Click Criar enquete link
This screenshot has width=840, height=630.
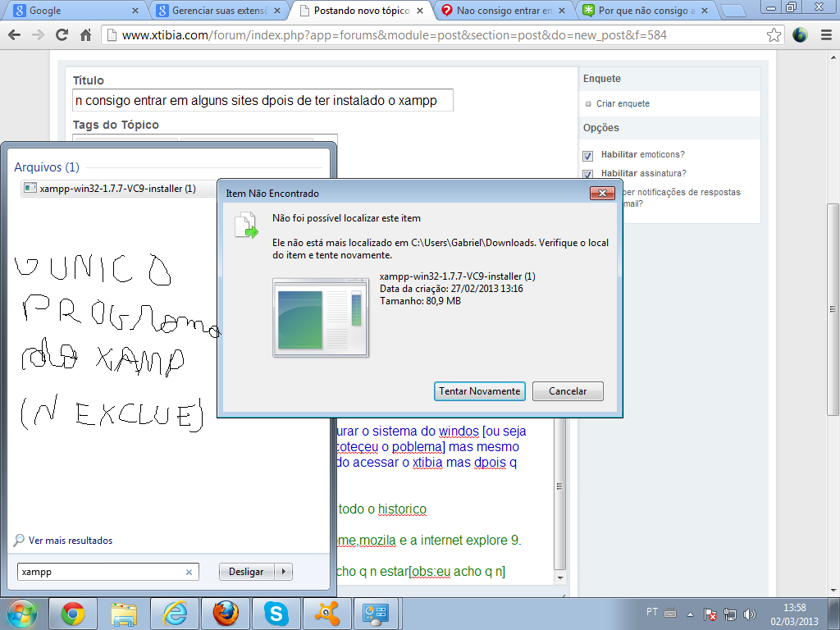(623, 103)
